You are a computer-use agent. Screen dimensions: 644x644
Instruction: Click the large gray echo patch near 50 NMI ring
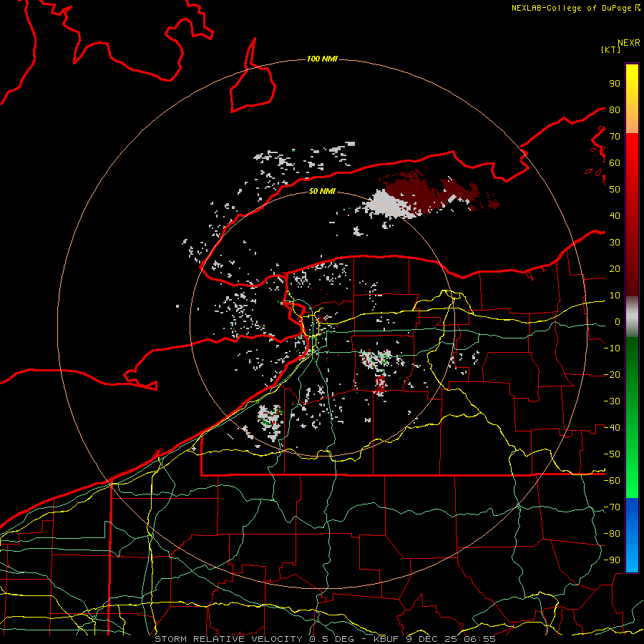pyautogui.click(x=388, y=204)
